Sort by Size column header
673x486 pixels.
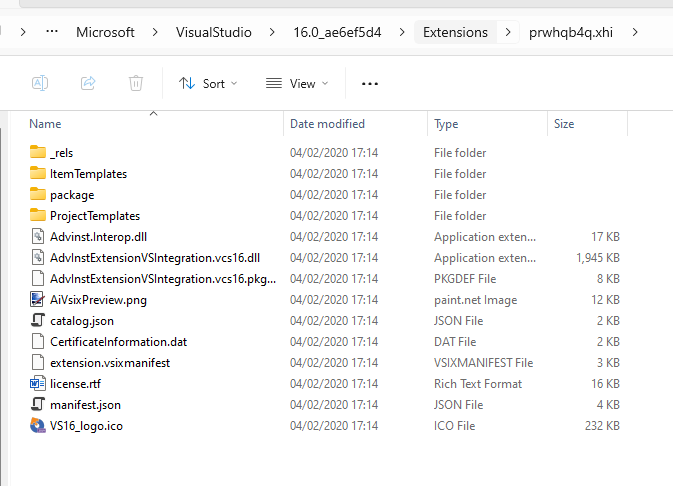[564, 124]
